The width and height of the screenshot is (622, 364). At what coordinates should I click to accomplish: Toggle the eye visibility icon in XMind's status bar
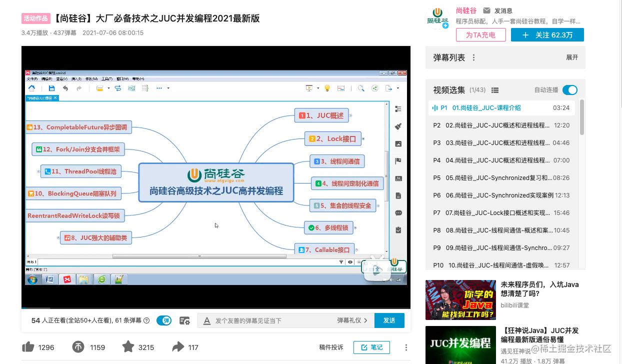[x=350, y=262]
